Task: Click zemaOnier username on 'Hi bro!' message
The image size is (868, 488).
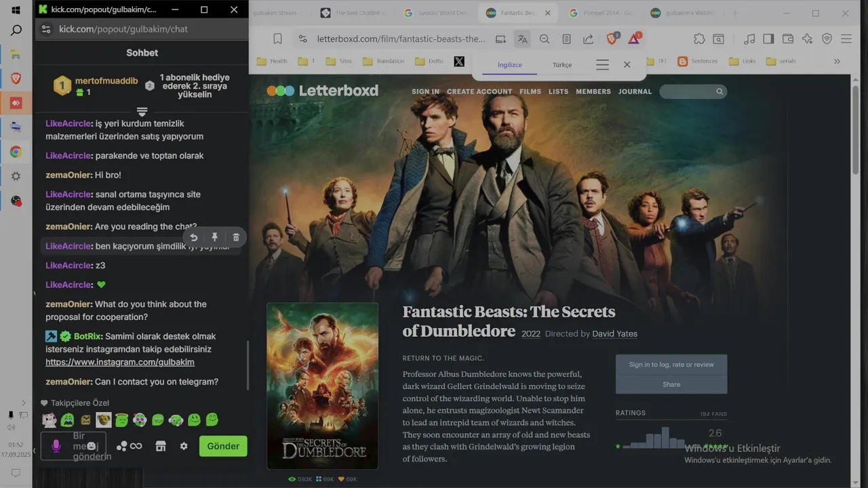Action: coord(68,175)
